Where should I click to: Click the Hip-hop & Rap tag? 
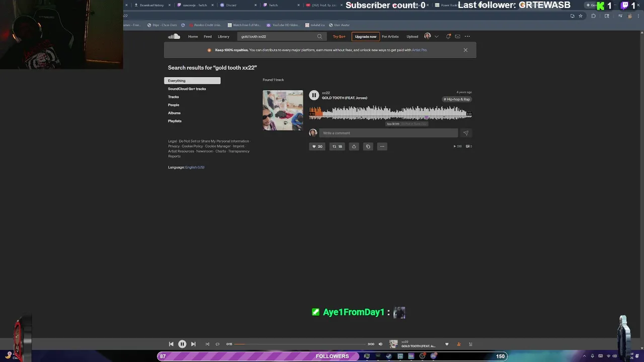tap(457, 99)
